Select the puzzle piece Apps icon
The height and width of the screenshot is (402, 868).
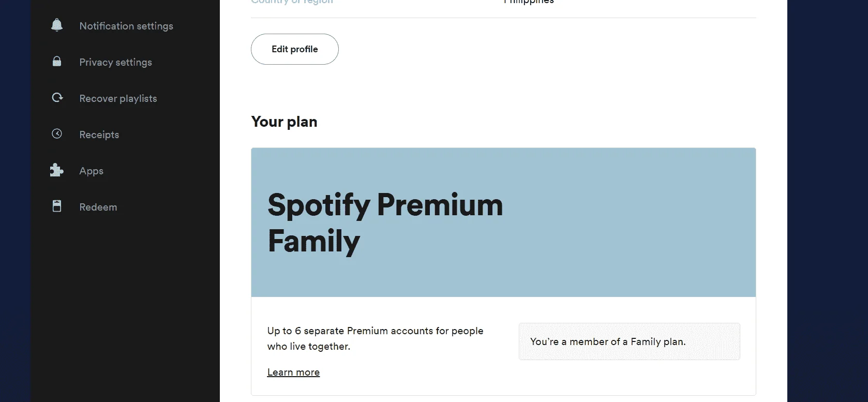[x=57, y=170]
